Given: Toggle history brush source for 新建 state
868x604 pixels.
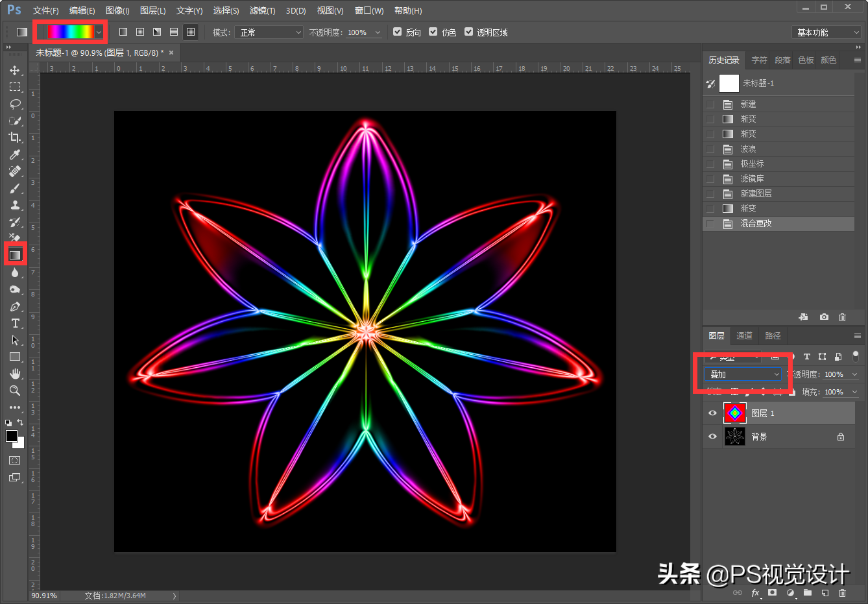Looking at the screenshot, I should point(710,104).
